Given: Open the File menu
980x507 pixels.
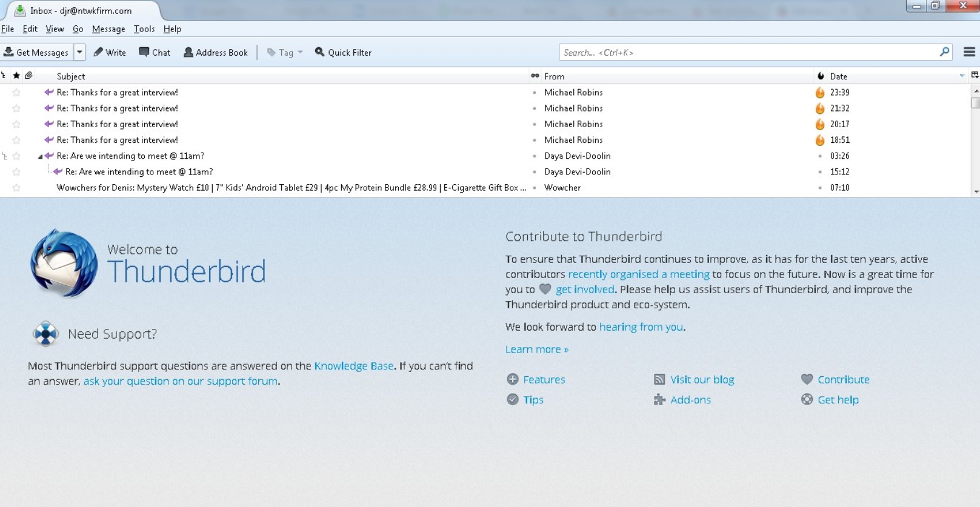Looking at the screenshot, I should (x=8, y=29).
